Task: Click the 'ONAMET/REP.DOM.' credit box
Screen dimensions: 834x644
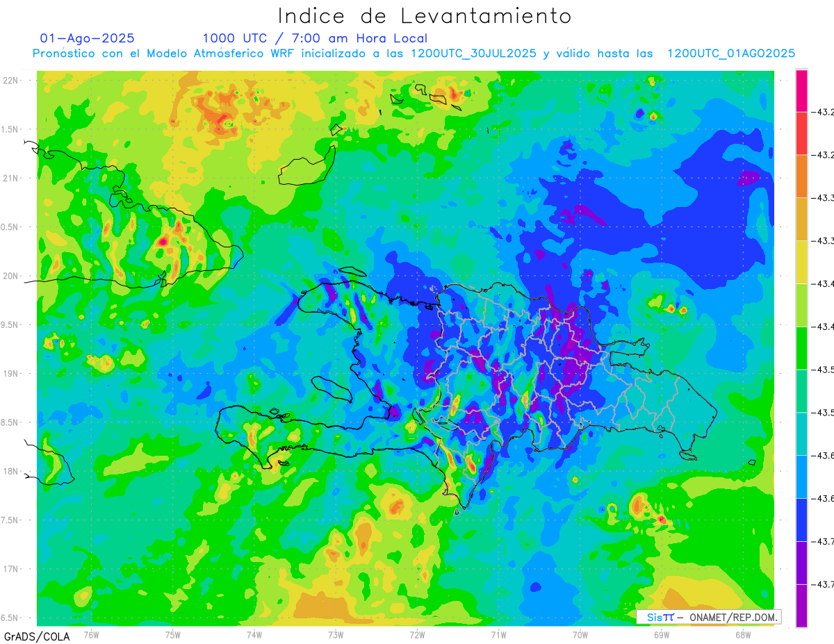Action: (708, 617)
